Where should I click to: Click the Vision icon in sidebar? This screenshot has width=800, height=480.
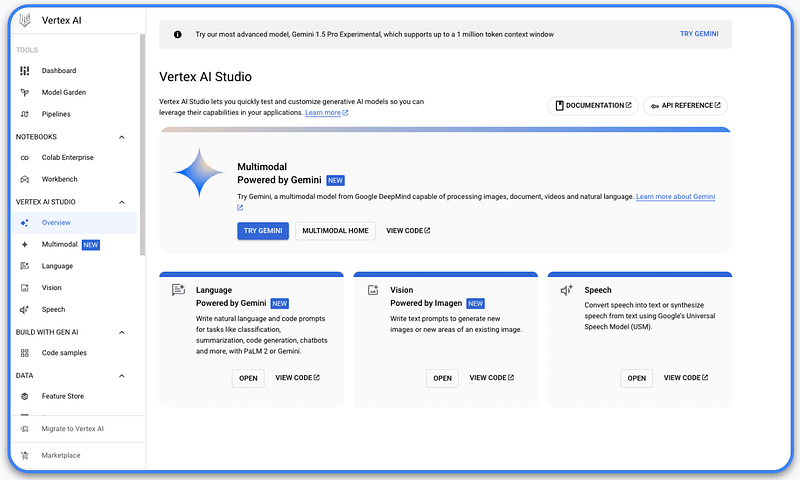24,288
